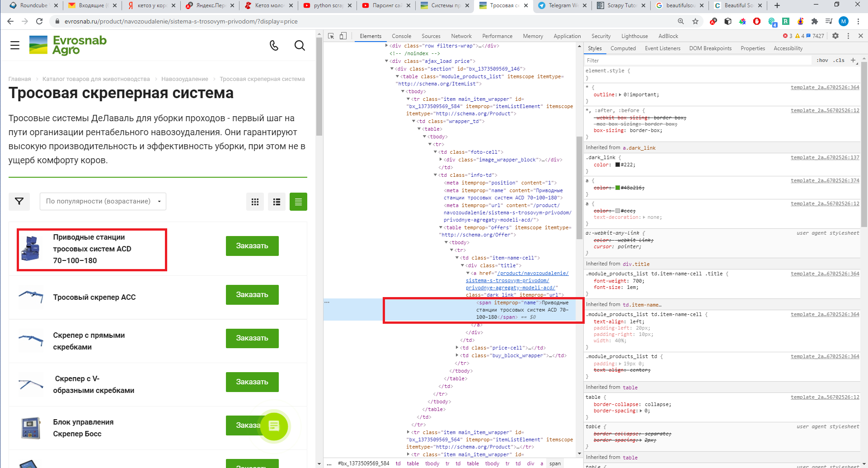The width and height of the screenshot is (868, 468).
Task: Switch to the Lighthouse tab
Action: coord(634,36)
